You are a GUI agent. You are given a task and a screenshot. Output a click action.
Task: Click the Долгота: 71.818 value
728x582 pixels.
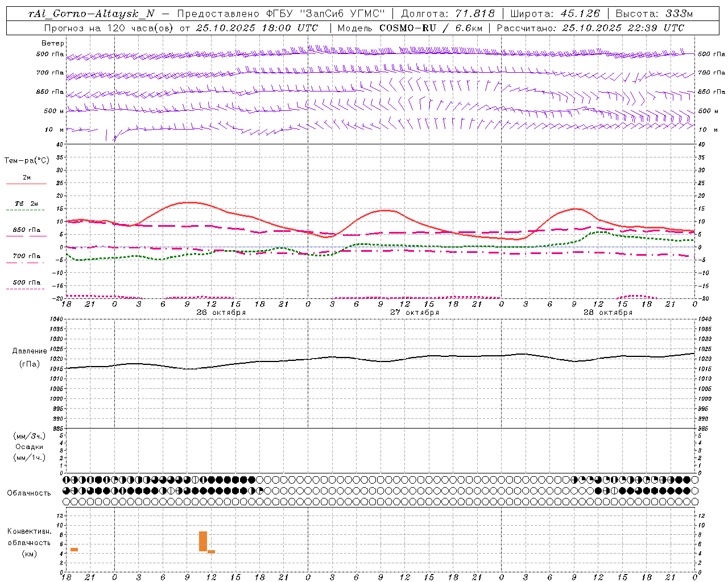(x=448, y=14)
